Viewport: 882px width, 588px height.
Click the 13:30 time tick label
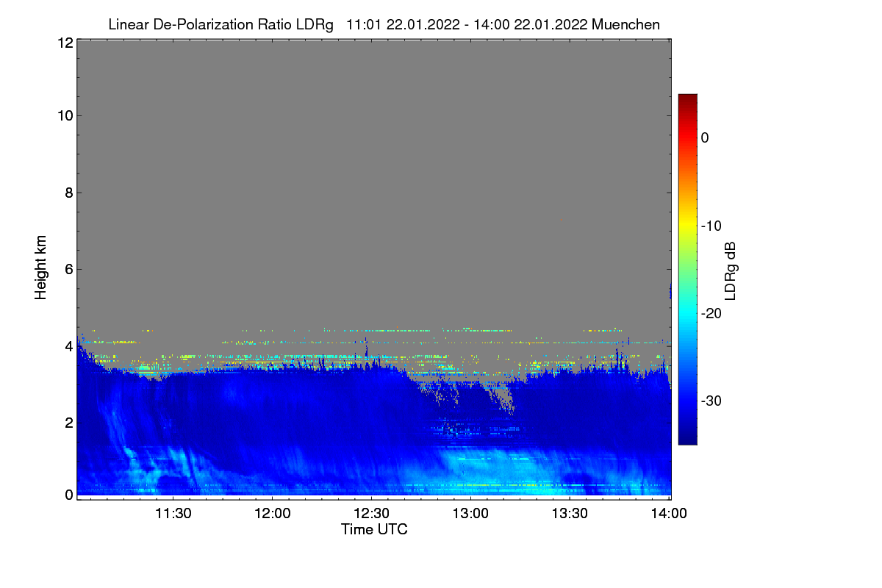[x=570, y=514]
